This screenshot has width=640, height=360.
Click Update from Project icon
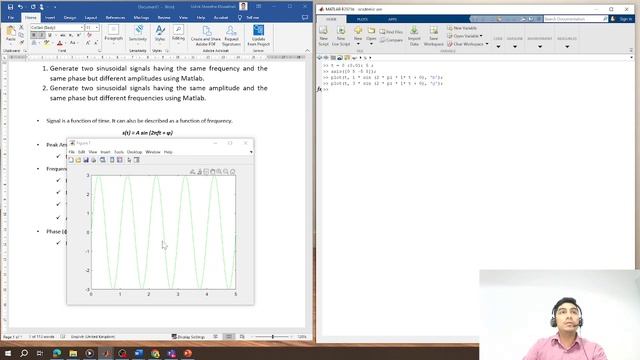pos(258,36)
